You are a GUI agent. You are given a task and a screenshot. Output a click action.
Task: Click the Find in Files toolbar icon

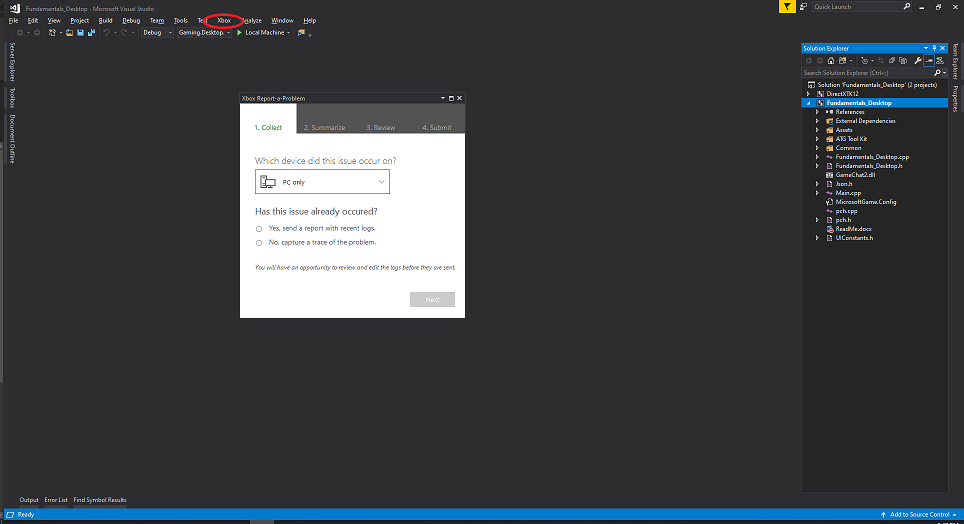coord(301,33)
